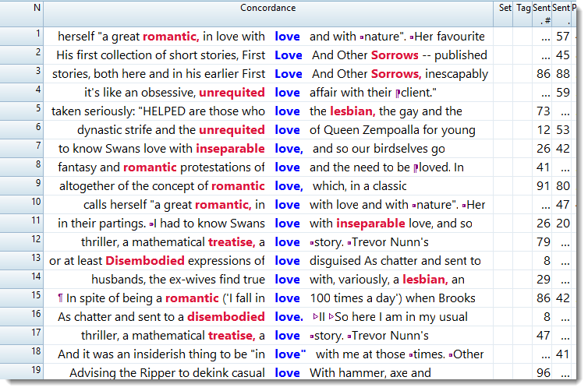Click sentence number 29 in row 14

click(543, 280)
